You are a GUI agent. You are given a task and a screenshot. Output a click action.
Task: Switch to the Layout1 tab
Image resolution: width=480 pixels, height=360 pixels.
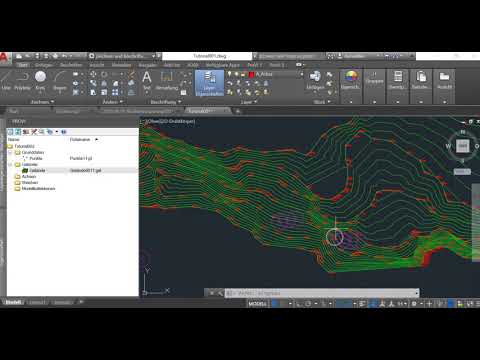tap(37, 302)
